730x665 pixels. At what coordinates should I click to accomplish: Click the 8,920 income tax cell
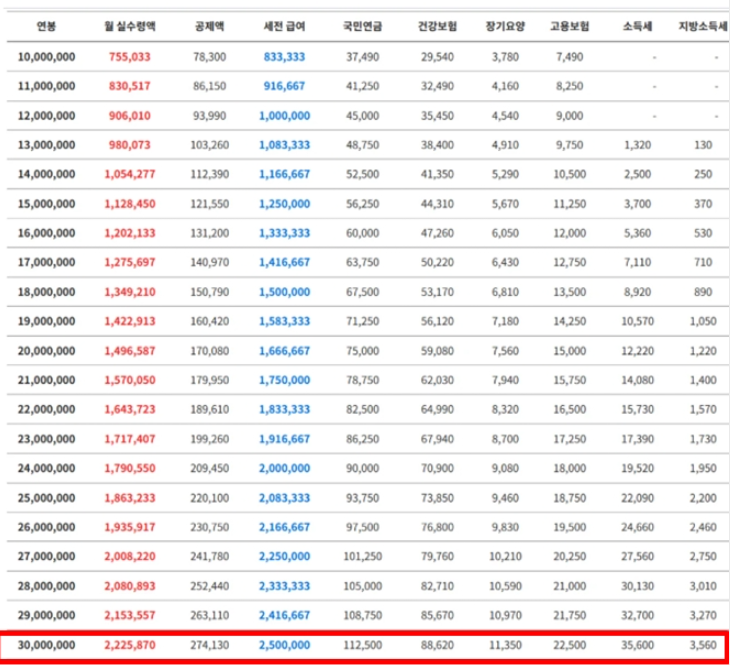[x=637, y=292]
